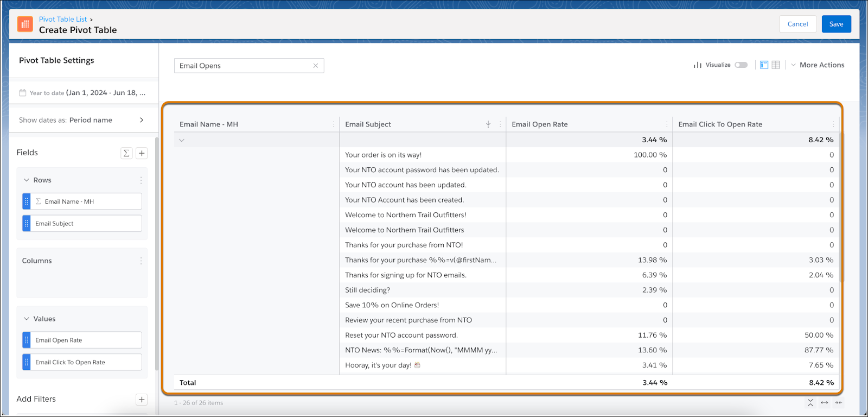
Task: Click the expand/collapse all rows icon
Action: tap(810, 402)
